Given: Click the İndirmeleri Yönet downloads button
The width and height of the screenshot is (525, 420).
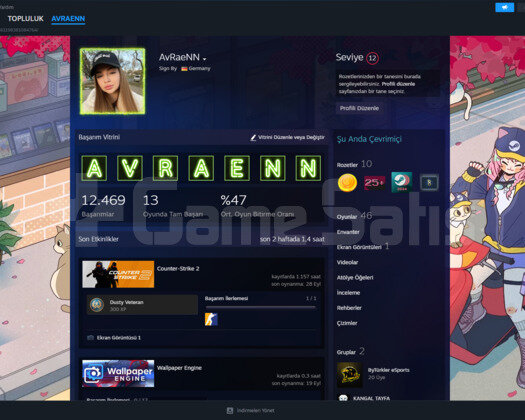Looking at the screenshot, I should [x=255, y=410].
